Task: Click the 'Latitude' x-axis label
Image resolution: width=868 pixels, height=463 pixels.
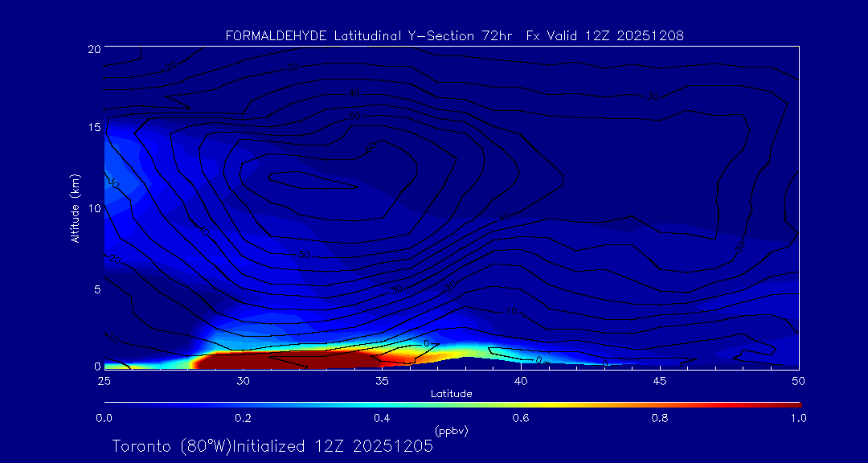Action: click(451, 393)
